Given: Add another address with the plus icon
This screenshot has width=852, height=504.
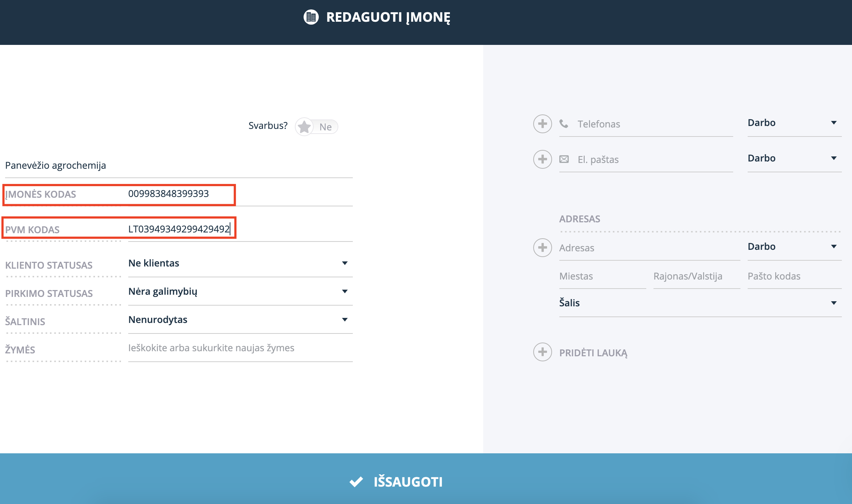Looking at the screenshot, I should tap(542, 248).
